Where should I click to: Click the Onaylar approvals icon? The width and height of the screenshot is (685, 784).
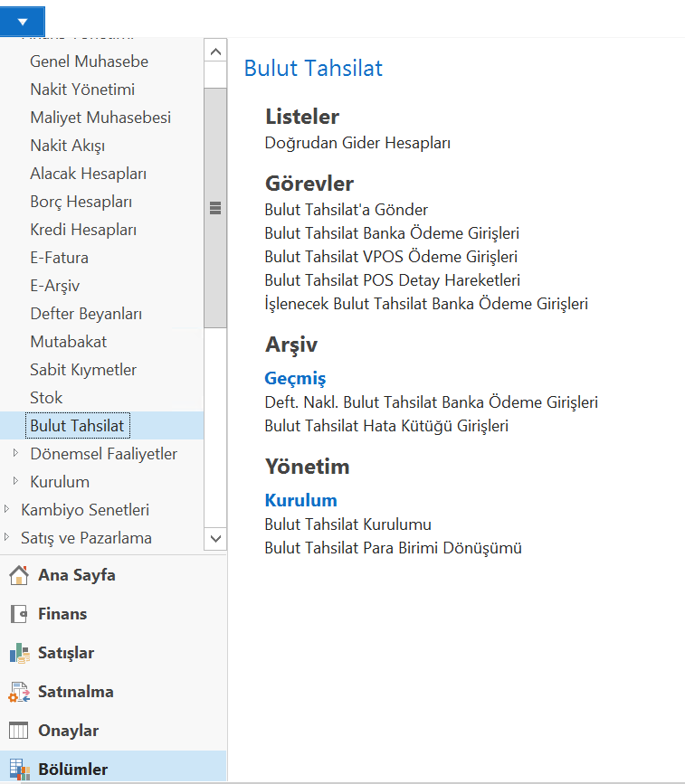pos(18,731)
